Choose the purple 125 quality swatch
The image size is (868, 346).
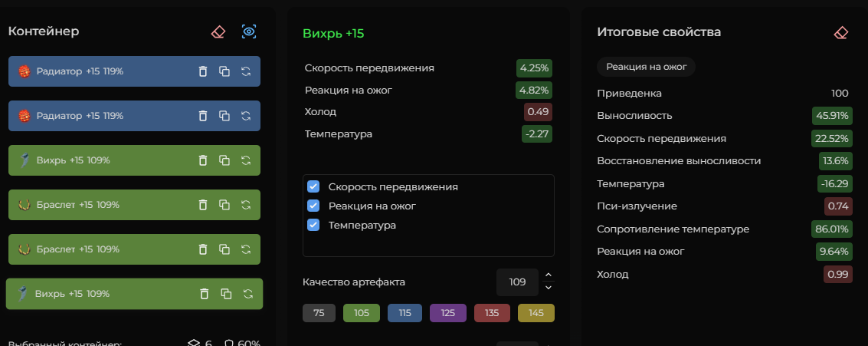[x=448, y=313]
